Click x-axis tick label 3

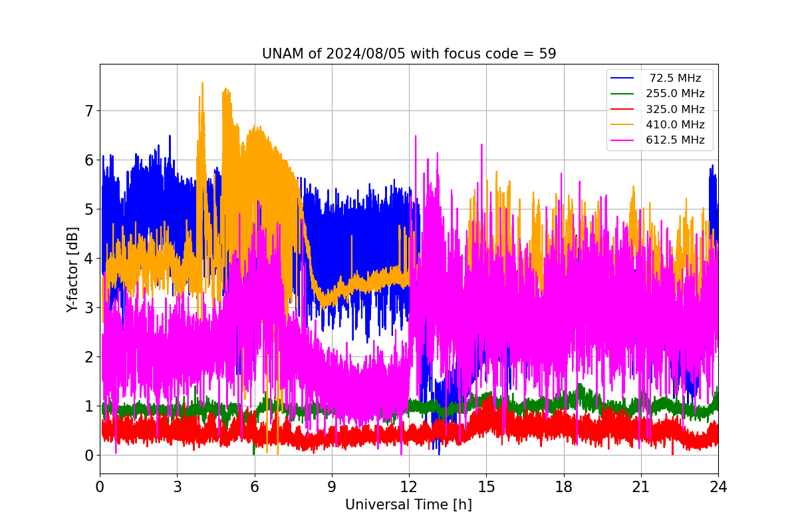[x=177, y=487]
